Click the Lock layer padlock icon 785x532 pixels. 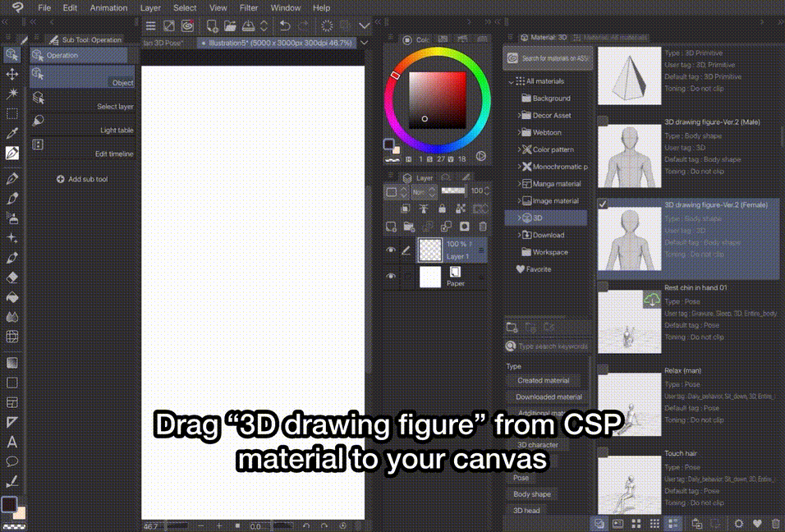point(442,209)
